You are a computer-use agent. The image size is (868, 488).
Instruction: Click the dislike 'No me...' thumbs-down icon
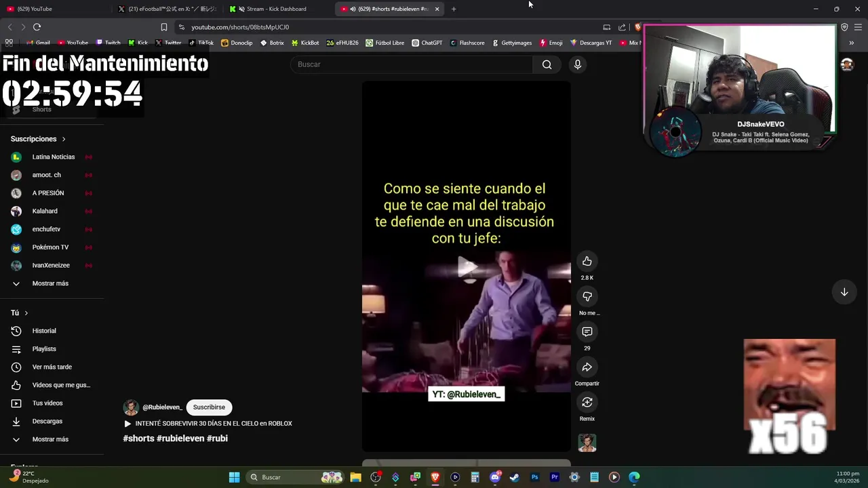coord(587,297)
